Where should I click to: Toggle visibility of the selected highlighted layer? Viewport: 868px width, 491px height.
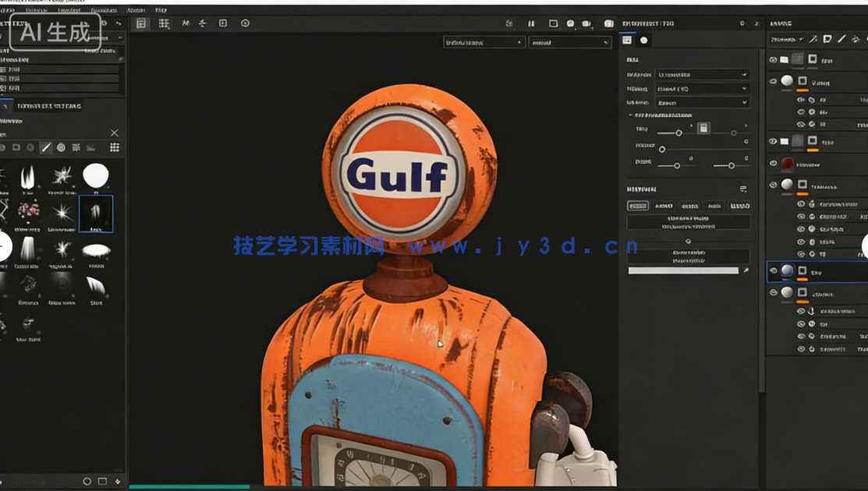tap(774, 271)
